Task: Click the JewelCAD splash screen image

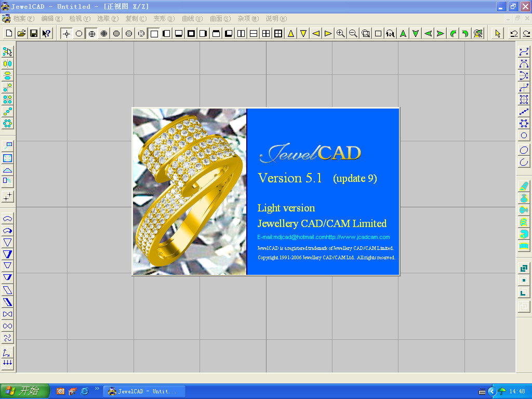Action: (265, 192)
